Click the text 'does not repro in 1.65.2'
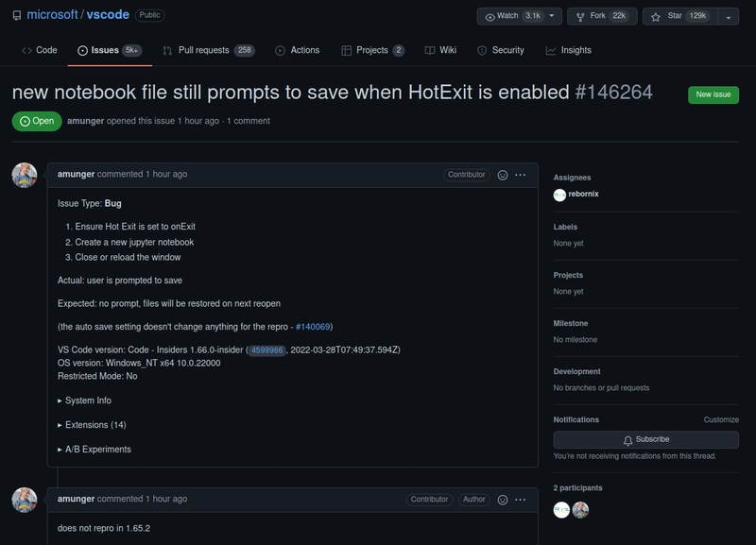Image resolution: width=756 pixels, height=545 pixels. (104, 528)
